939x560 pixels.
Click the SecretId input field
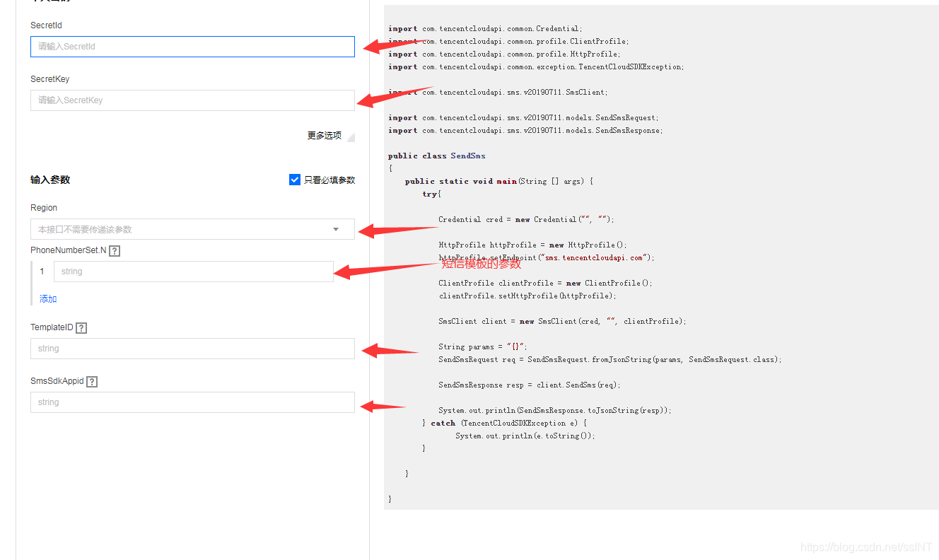[x=192, y=47]
